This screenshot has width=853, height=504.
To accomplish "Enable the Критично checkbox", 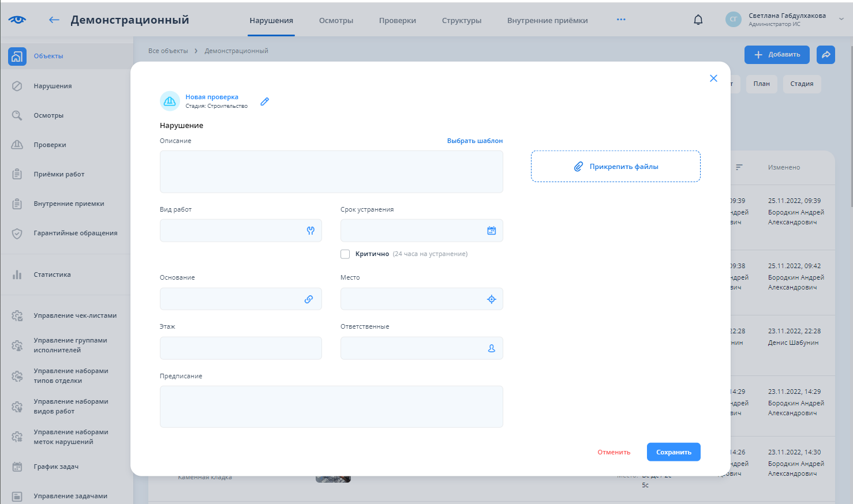I will tap(345, 254).
